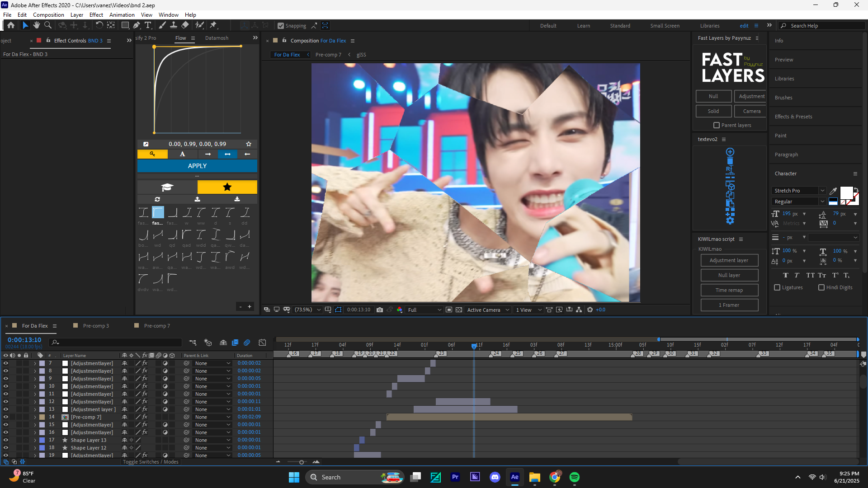The height and width of the screenshot is (488, 868).
Task: Click the Time remap button
Action: 729,290
